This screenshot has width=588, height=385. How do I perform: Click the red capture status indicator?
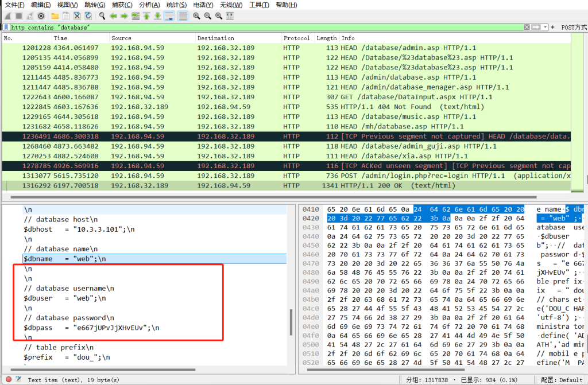9,379
